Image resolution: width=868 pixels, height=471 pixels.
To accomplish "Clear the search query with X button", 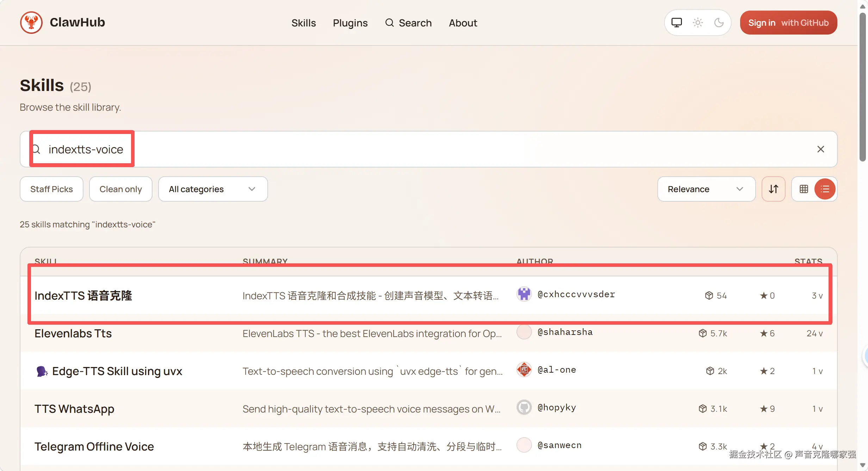I will point(821,149).
